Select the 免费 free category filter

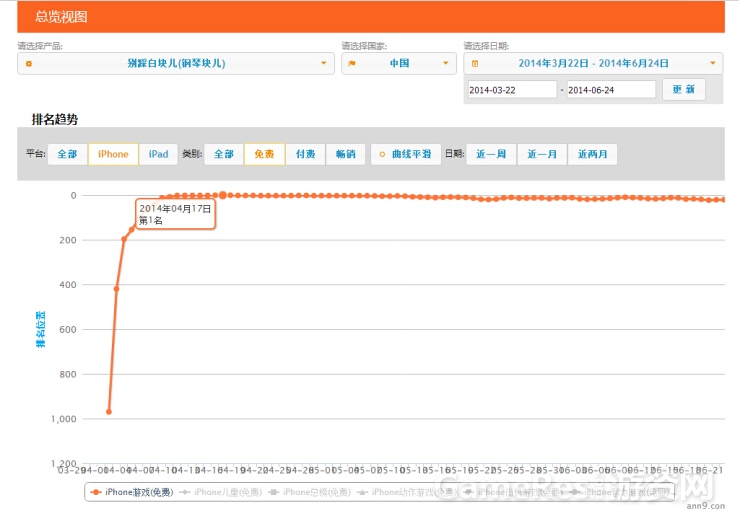click(x=264, y=154)
